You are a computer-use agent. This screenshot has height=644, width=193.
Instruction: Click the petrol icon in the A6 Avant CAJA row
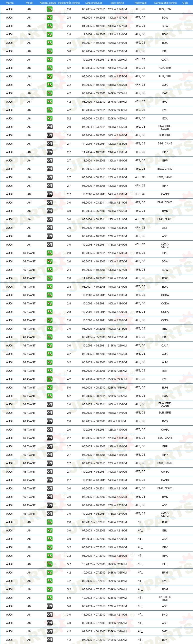49,345
